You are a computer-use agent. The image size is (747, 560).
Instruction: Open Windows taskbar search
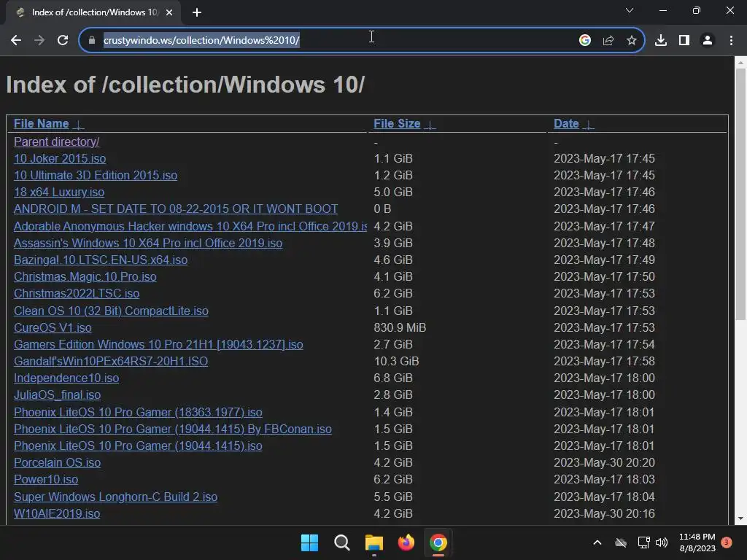point(341,542)
